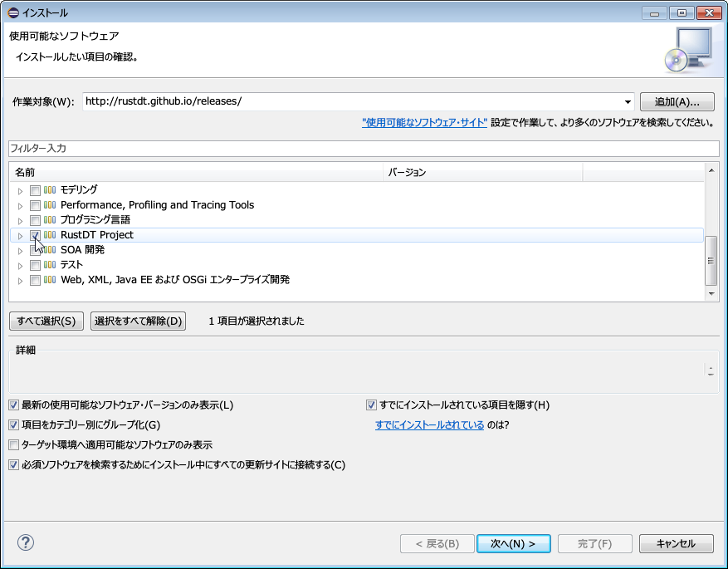Check the プログラミング言語 checkbox
This screenshot has height=569, width=728.
point(35,220)
